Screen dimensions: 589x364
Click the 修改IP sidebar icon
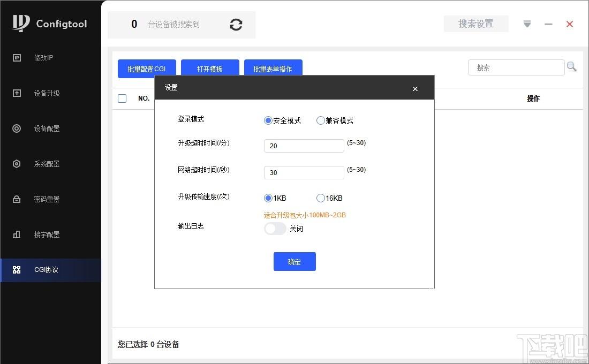point(17,57)
